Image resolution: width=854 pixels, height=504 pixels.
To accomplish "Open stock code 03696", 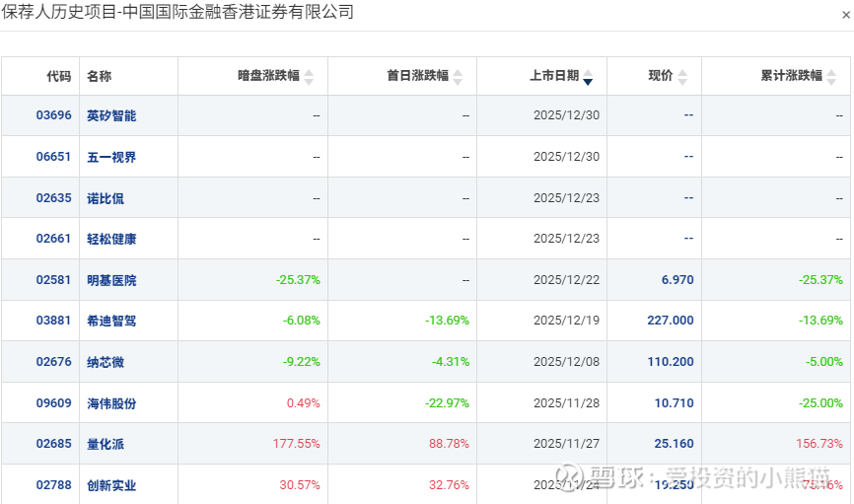I will pos(54,115).
